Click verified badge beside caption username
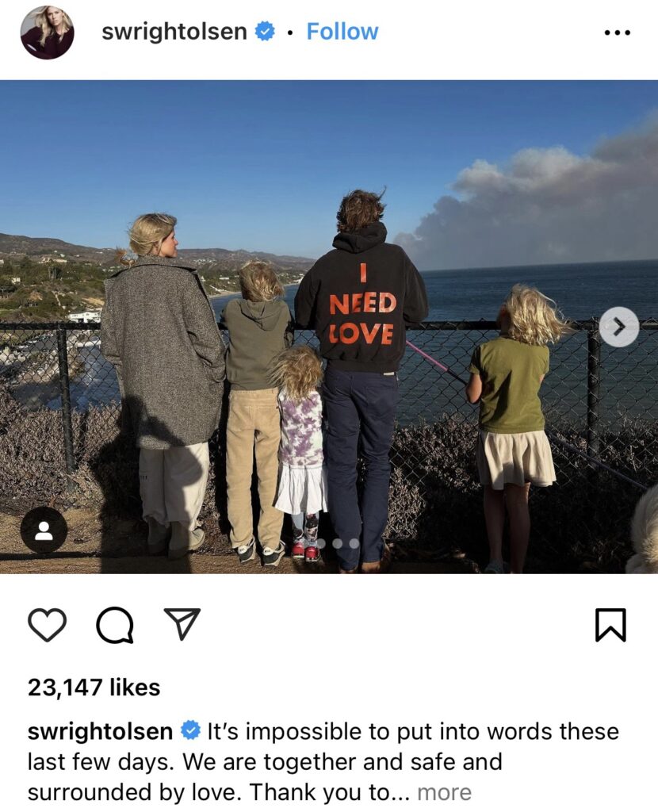Image resolution: width=658 pixels, height=812 pixels. [x=190, y=730]
